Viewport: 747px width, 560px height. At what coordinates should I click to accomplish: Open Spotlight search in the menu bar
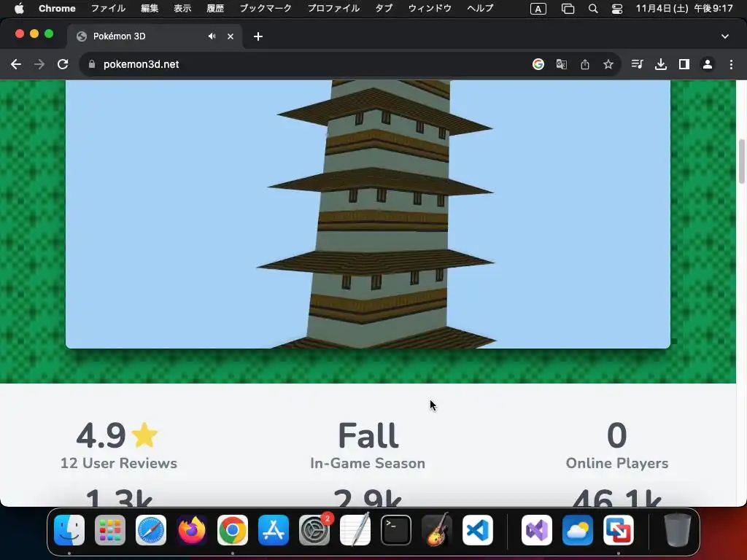tap(593, 9)
